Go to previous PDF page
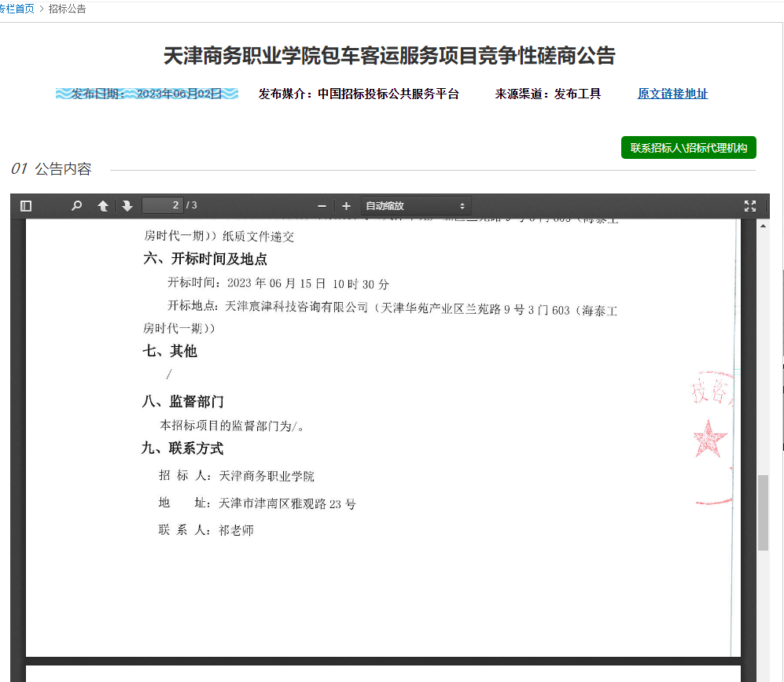 [103, 206]
